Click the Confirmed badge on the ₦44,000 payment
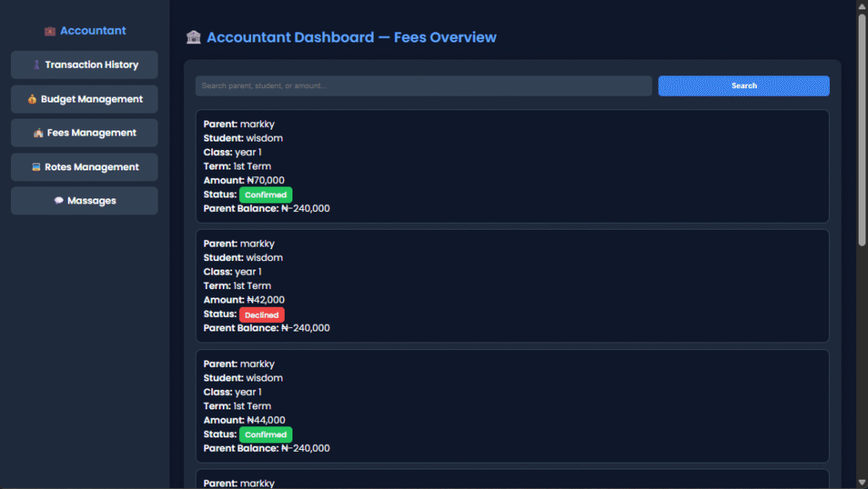The width and height of the screenshot is (868, 489). click(265, 435)
